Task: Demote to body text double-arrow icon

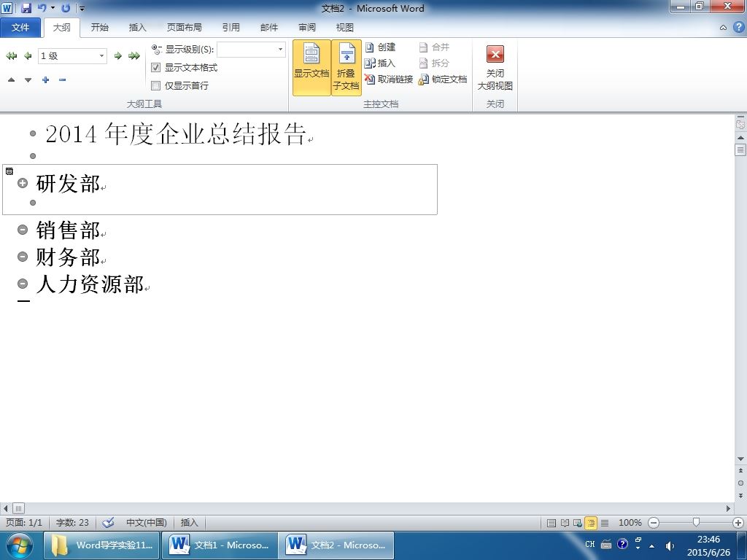Action: coord(134,56)
